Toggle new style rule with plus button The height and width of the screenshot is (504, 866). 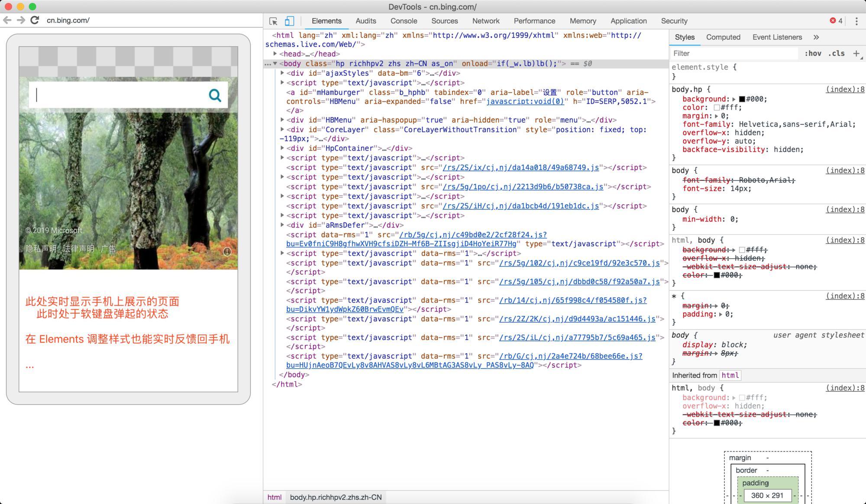click(x=856, y=53)
